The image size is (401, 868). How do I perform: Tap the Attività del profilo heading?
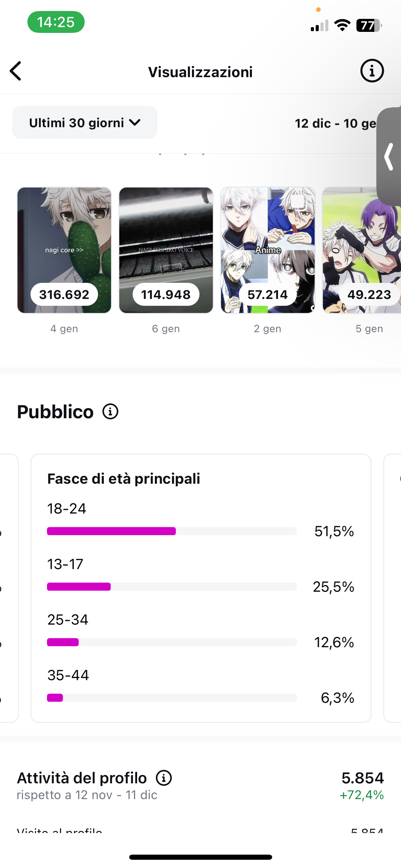click(x=82, y=778)
